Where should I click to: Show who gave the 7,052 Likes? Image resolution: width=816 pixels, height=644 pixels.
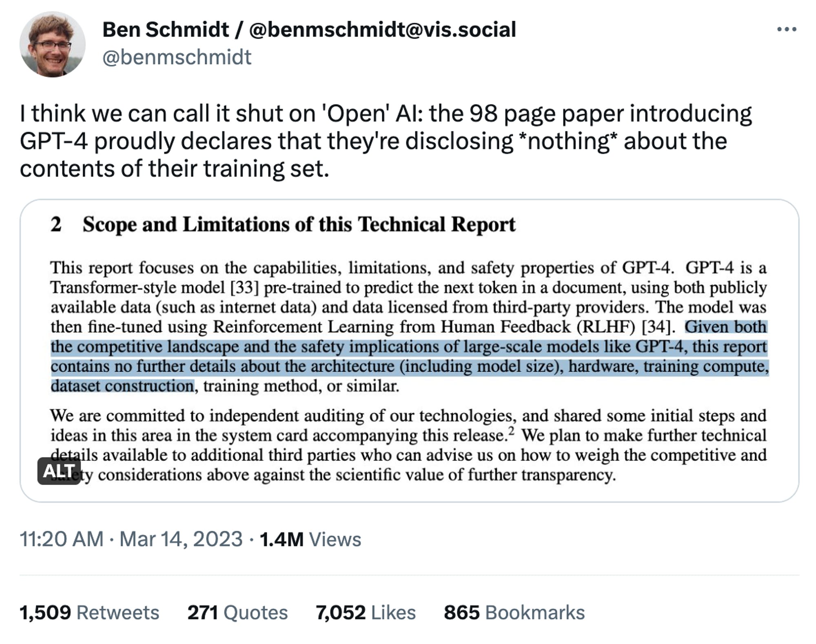pos(366,612)
